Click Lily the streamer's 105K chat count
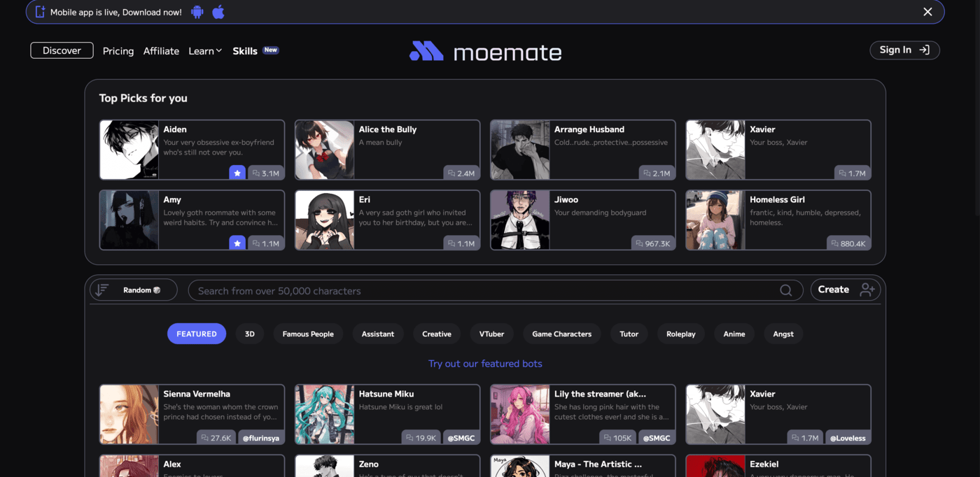 click(618, 438)
